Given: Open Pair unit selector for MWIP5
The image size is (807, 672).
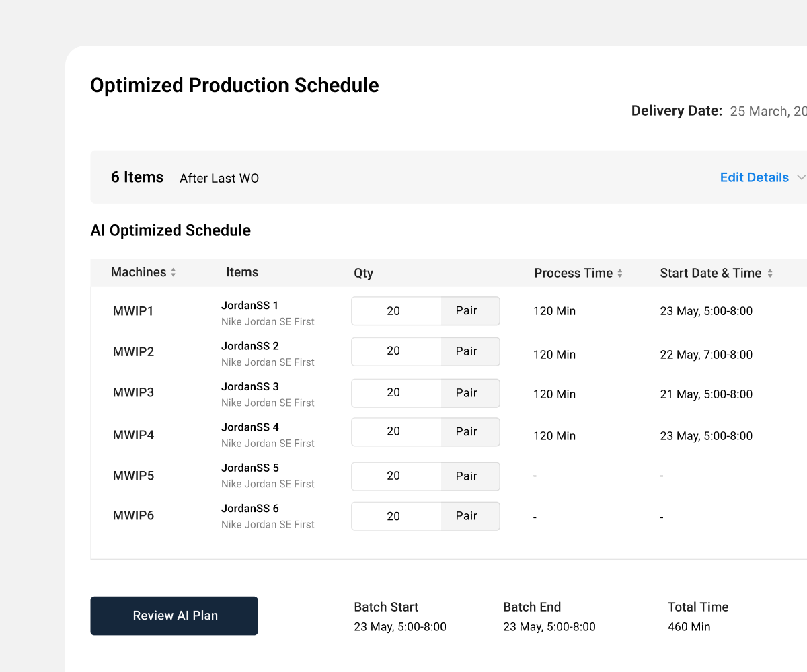Looking at the screenshot, I should 470,476.
